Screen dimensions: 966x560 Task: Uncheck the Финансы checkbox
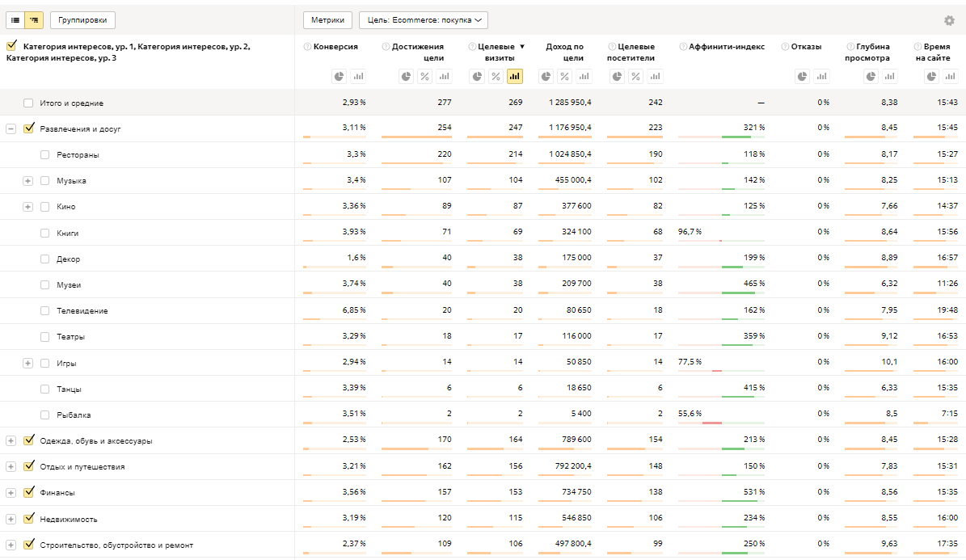click(x=29, y=492)
